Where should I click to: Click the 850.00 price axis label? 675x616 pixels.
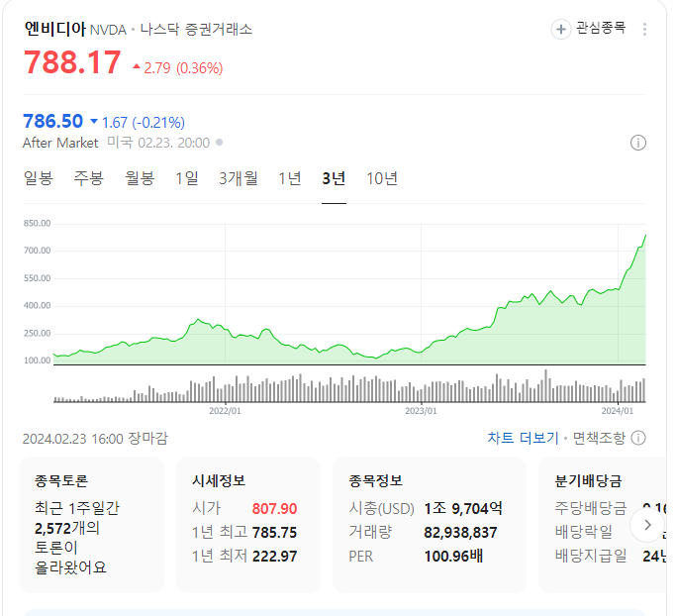[37, 223]
